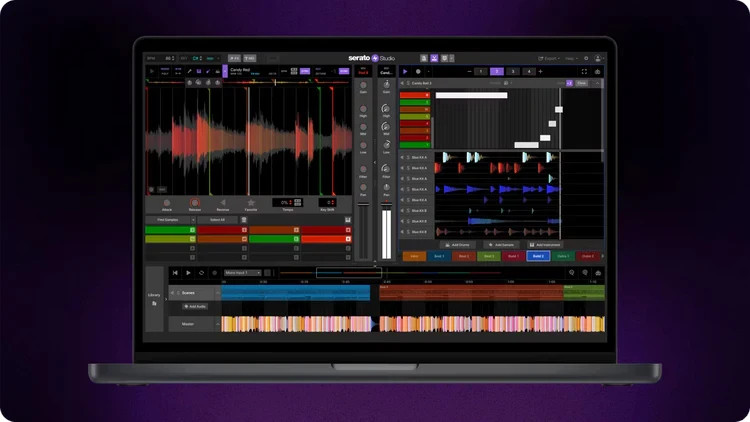Click the Add Instrument button
Image resolution: width=750 pixels, height=422 pixels.
[x=545, y=244]
